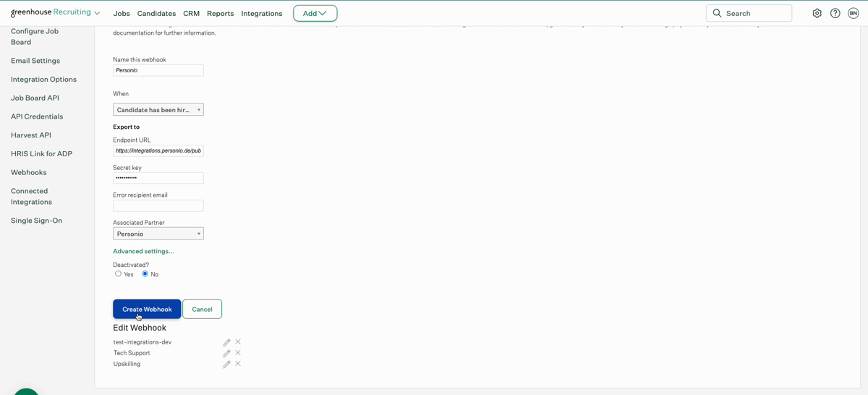Expand the Add dropdown button

point(315,13)
